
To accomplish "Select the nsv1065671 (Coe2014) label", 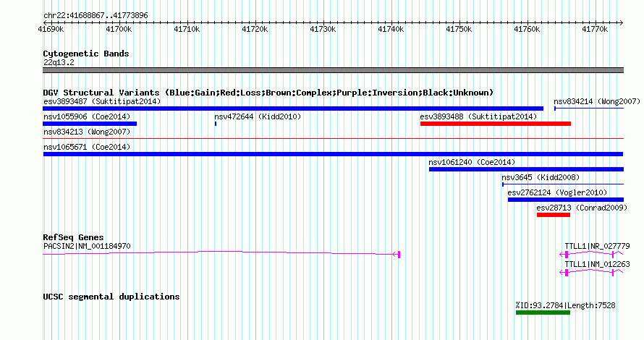I will click(x=87, y=147).
